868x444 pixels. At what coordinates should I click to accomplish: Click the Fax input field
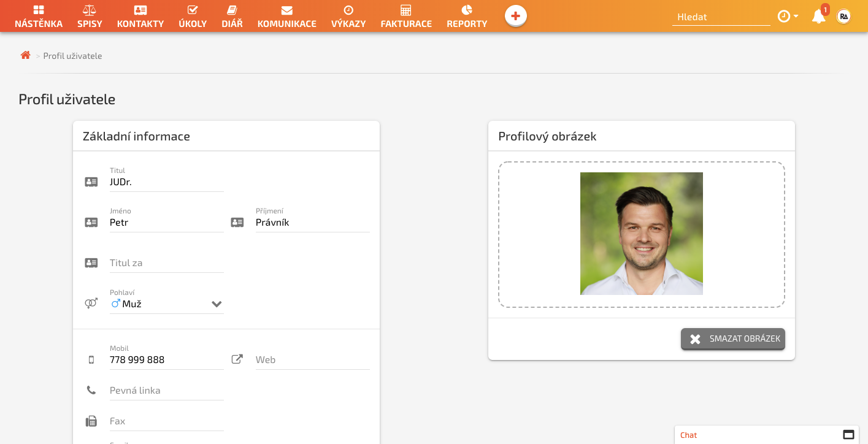click(167, 421)
